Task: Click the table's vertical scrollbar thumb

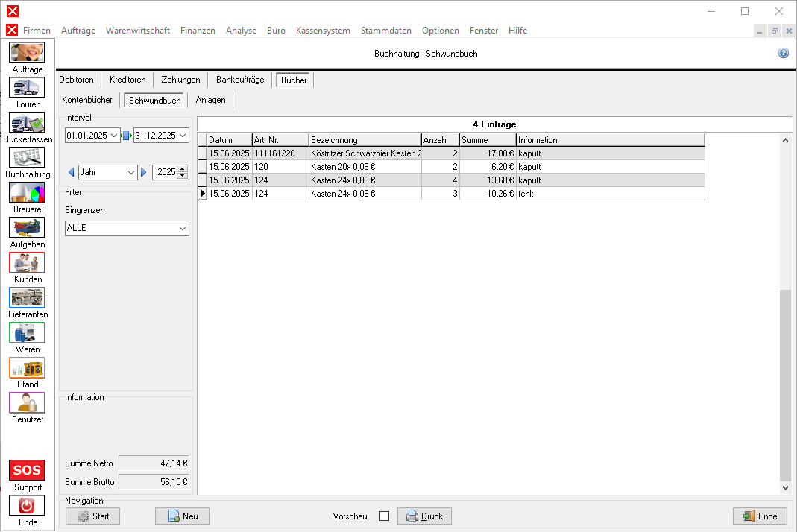Action: point(785,384)
